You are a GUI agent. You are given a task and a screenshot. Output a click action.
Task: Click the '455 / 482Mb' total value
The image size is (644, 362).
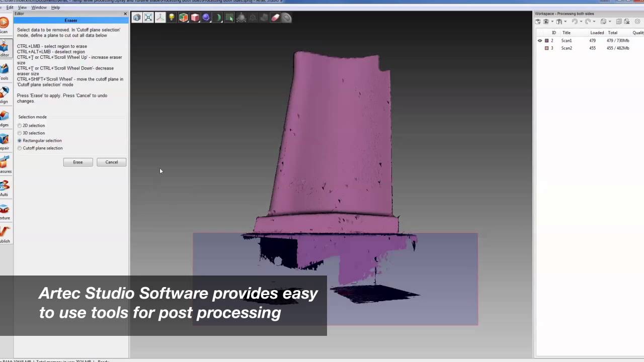[618, 48]
